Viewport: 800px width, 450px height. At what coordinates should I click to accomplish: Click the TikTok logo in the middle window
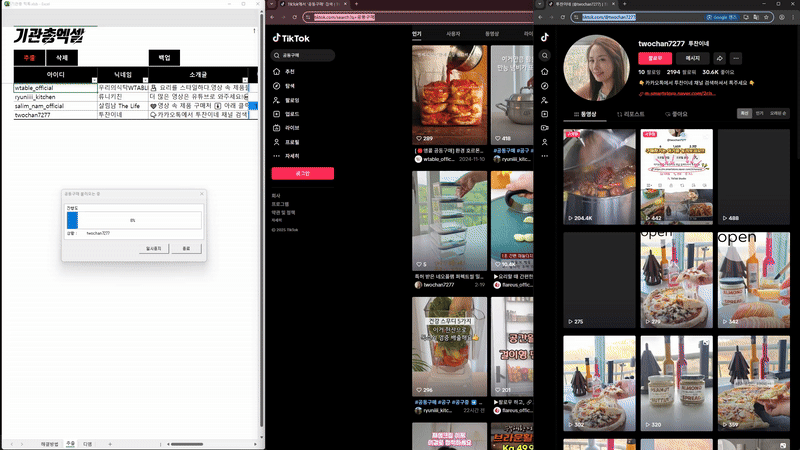click(291, 38)
